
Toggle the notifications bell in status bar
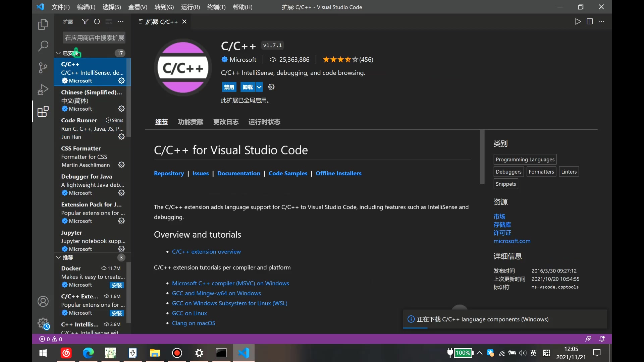pos(602,339)
